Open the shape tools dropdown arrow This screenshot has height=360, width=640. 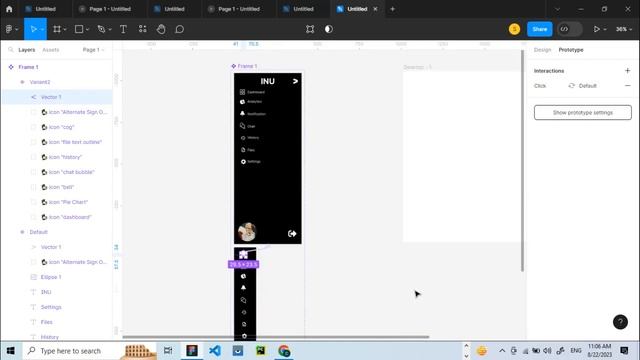coord(87,29)
